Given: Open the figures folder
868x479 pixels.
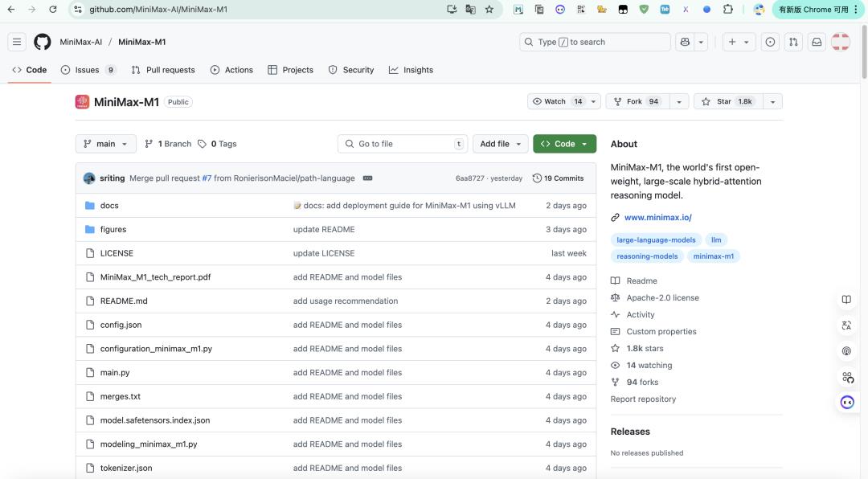Looking at the screenshot, I should pyautogui.click(x=113, y=229).
